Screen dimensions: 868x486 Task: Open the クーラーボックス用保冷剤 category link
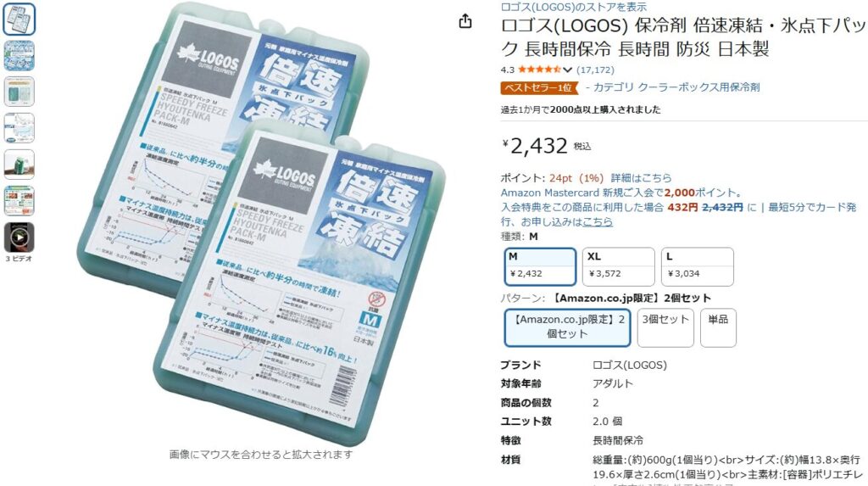point(698,87)
